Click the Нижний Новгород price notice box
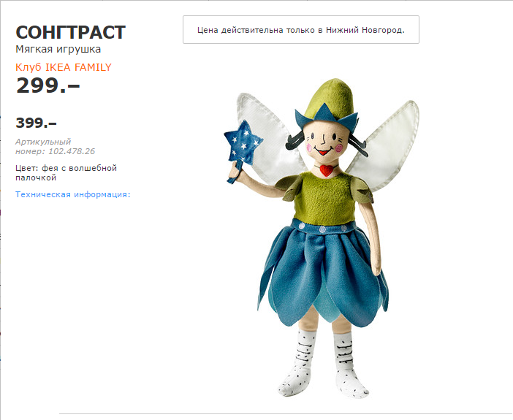Screen dimensions: 513x420 pyautogui.click(x=300, y=30)
